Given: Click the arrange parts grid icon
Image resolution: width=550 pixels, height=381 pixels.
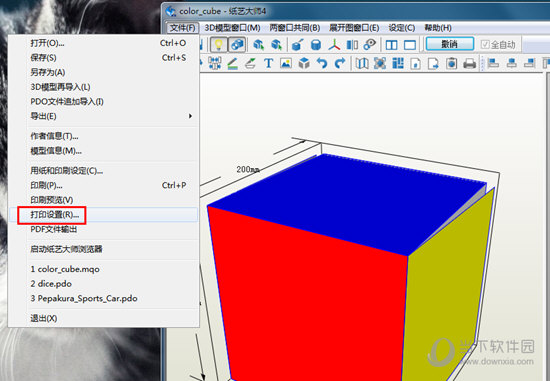Looking at the screenshot, I should 398,64.
